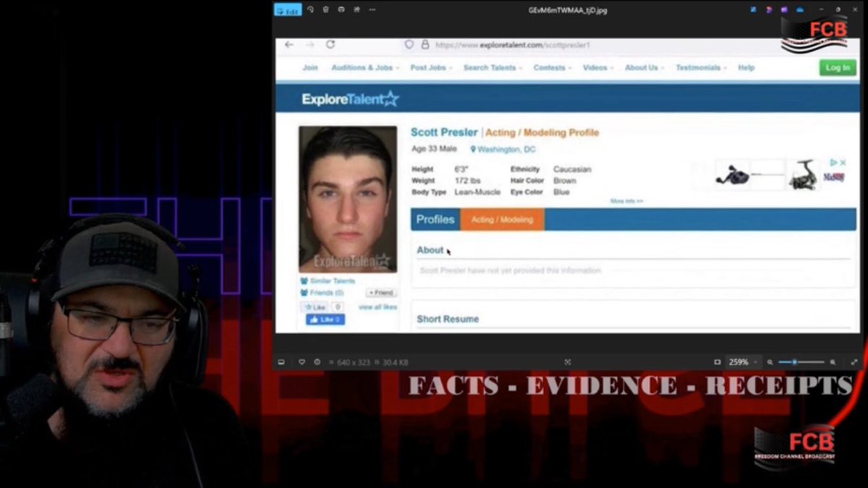Click the star Like button
This screenshot has height=488, width=868.
click(315, 307)
